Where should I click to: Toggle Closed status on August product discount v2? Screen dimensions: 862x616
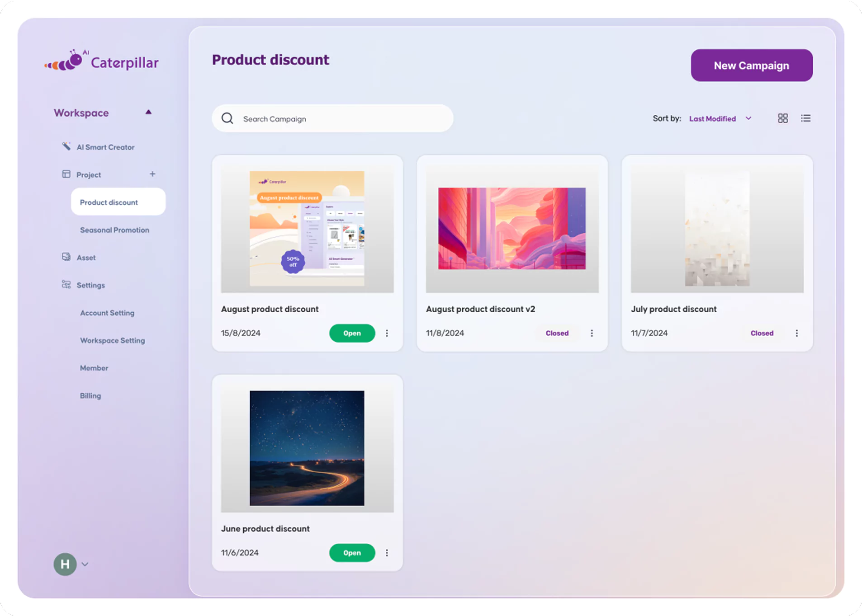557,333
